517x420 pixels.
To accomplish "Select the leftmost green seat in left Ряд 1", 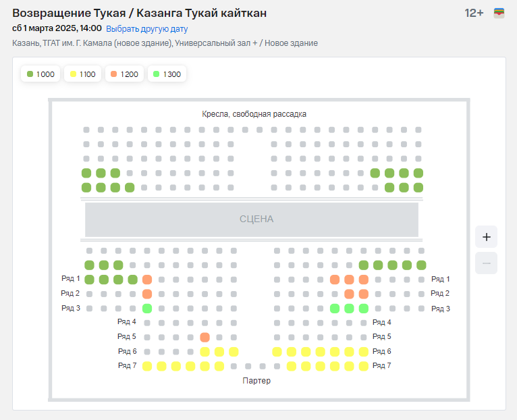I will 89,280.
